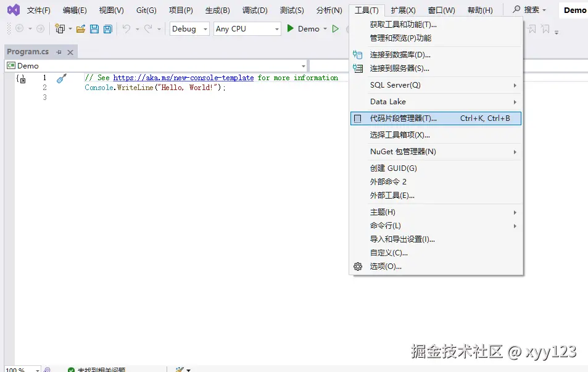This screenshot has height=372, width=588.
Task: Open the 分析(N) menu
Action: coord(329,10)
